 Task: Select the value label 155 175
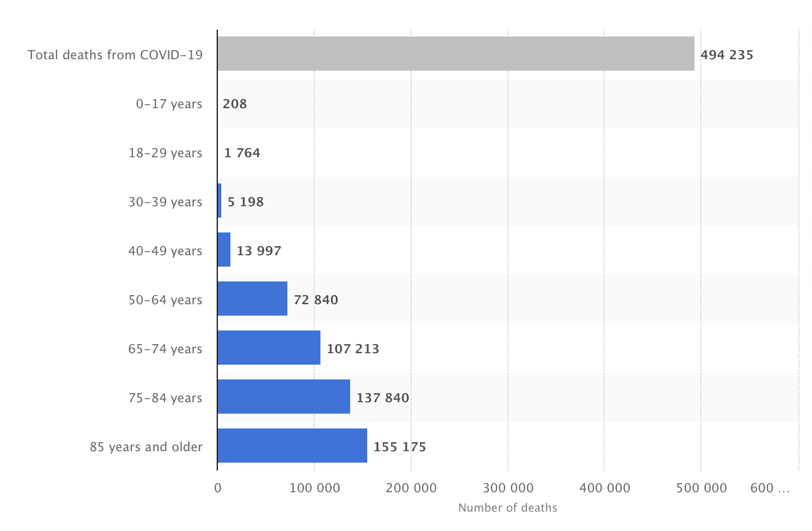coord(400,447)
